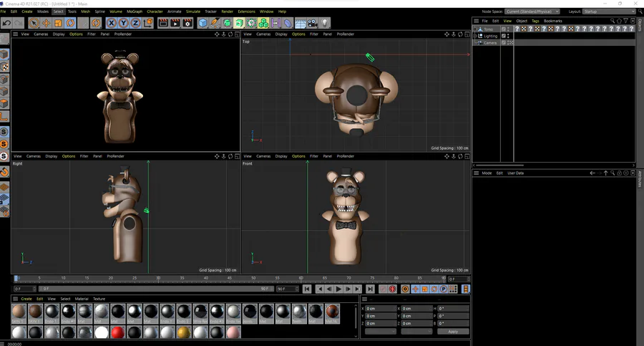
Task: Select Camera object in Object Manager
Action: point(490,43)
